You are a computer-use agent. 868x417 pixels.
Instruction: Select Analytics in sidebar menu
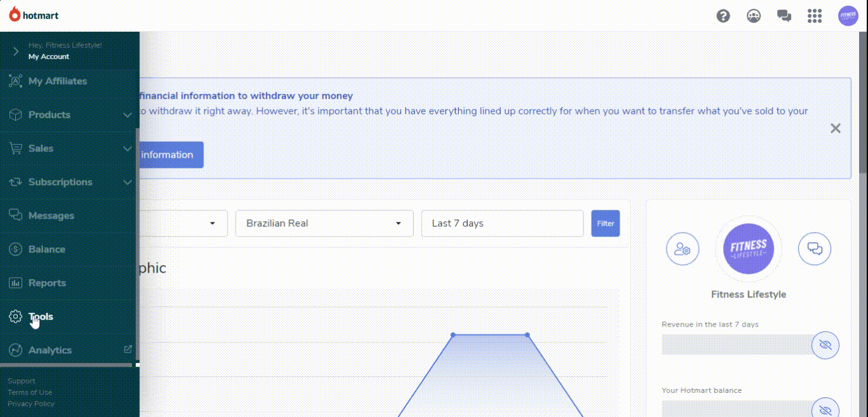coord(50,350)
